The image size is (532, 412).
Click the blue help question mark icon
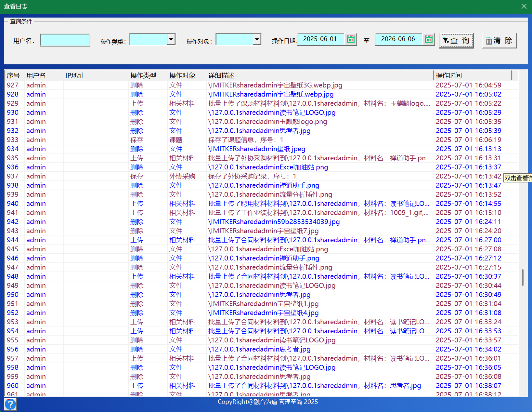[10, 404]
